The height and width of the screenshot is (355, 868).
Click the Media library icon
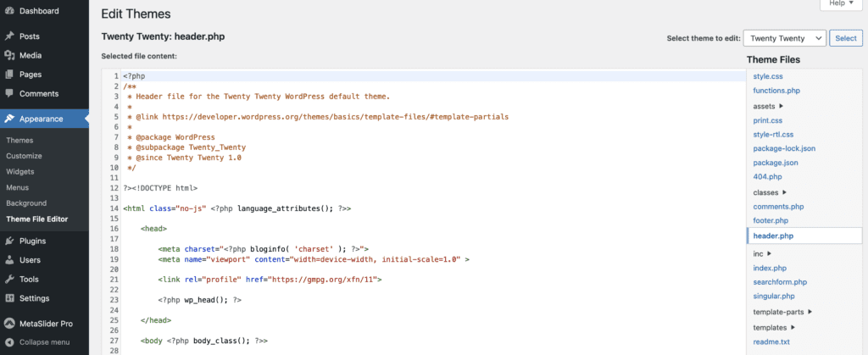pos(8,55)
